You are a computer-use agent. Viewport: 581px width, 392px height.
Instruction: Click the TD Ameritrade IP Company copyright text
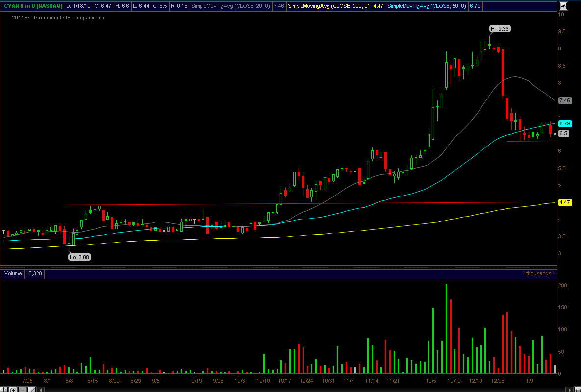pyautogui.click(x=59, y=18)
